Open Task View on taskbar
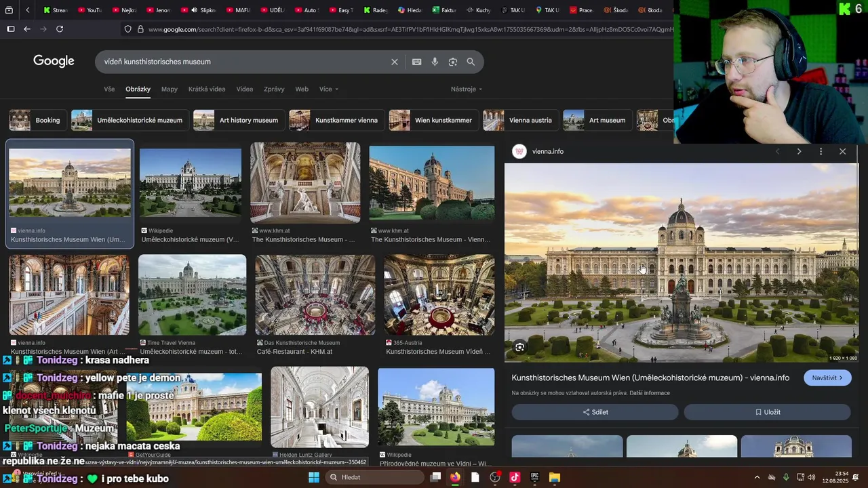The height and width of the screenshot is (488, 868). [435, 477]
